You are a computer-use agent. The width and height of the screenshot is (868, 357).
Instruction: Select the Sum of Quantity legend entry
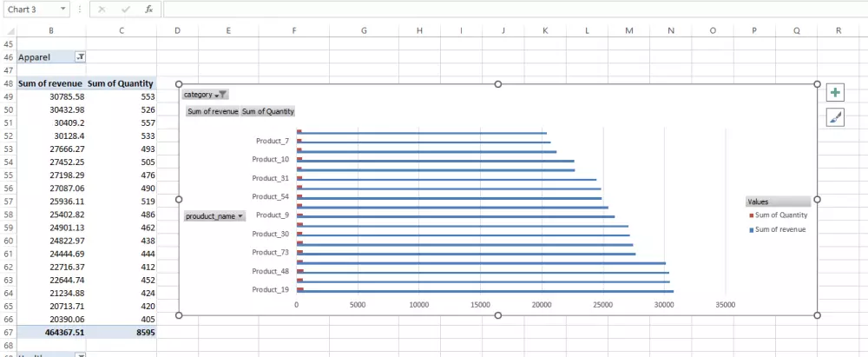[x=778, y=215]
